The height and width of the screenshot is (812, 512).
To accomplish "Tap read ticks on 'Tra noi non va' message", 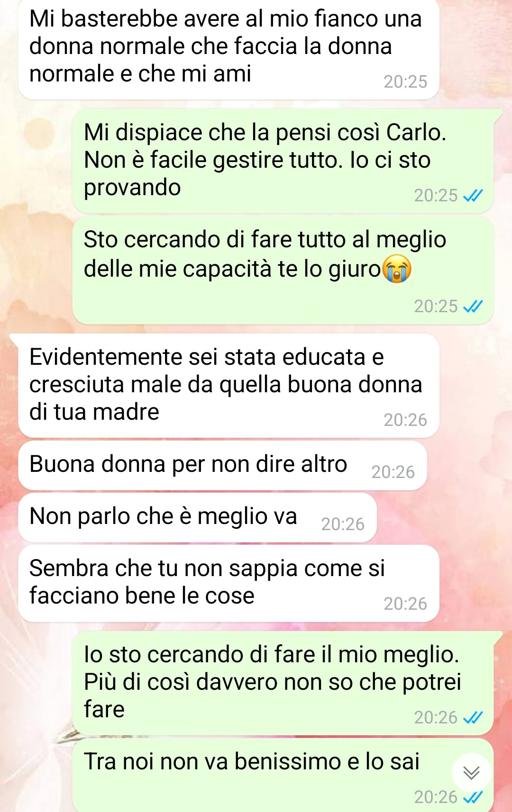I will (x=473, y=797).
